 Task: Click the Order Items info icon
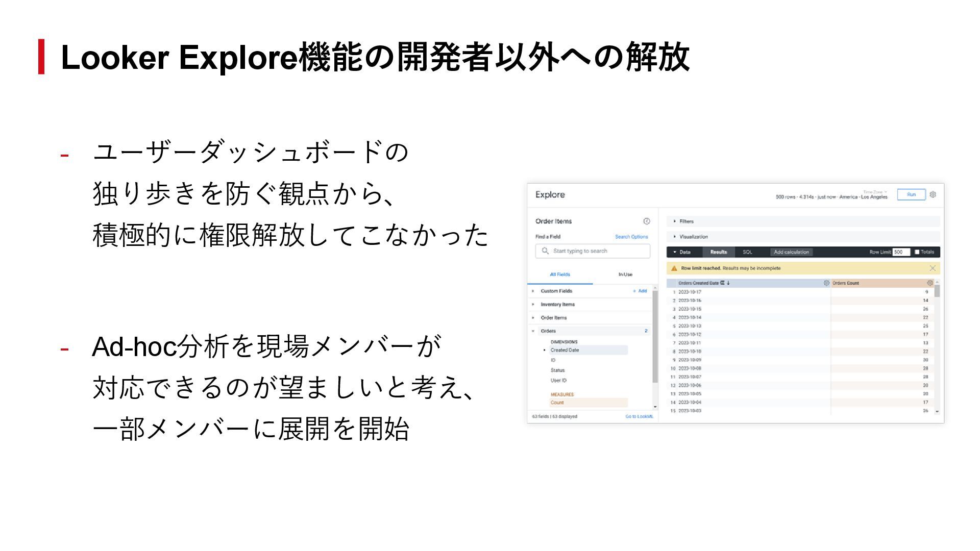click(x=646, y=221)
